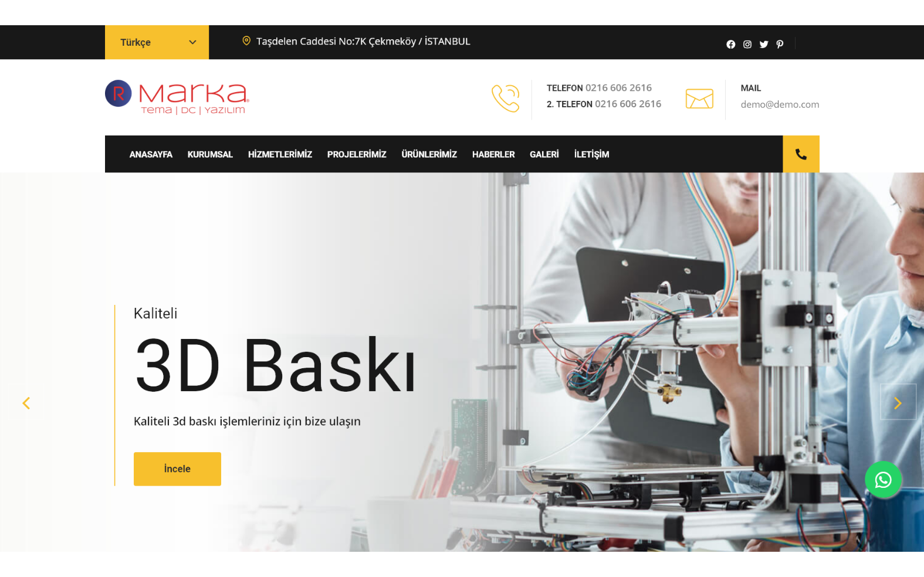
Task: Click the MAIL label
Action: point(750,88)
